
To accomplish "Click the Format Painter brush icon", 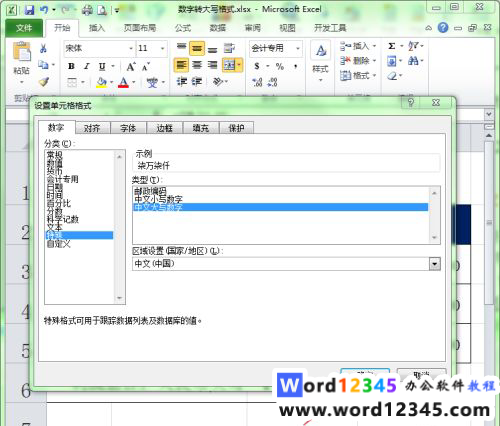I will (x=43, y=82).
